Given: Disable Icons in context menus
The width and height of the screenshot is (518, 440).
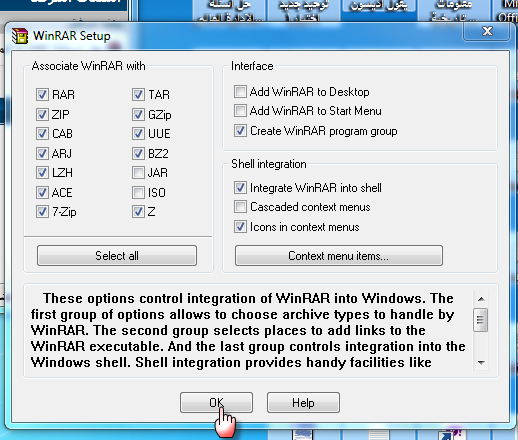Looking at the screenshot, I should 240,227.
